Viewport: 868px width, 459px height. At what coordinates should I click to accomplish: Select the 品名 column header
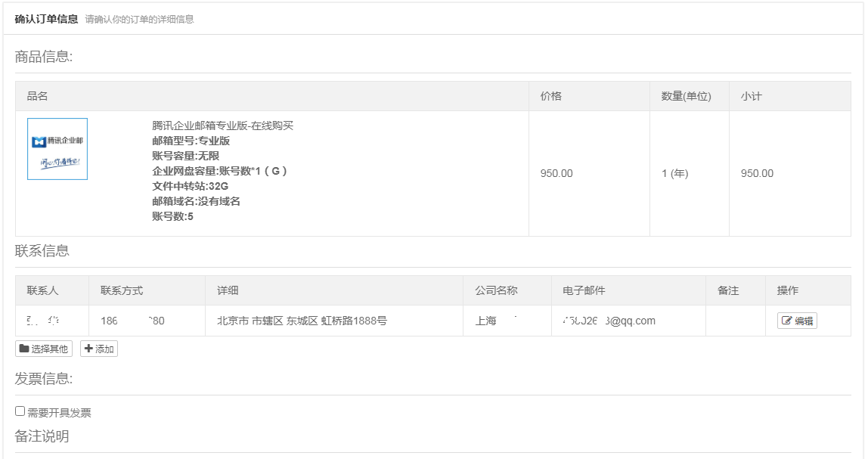pos(38,96)
